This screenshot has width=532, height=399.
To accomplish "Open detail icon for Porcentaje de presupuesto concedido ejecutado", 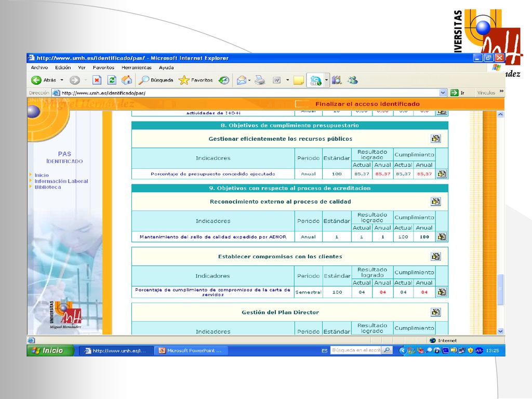I will point(442,174).
